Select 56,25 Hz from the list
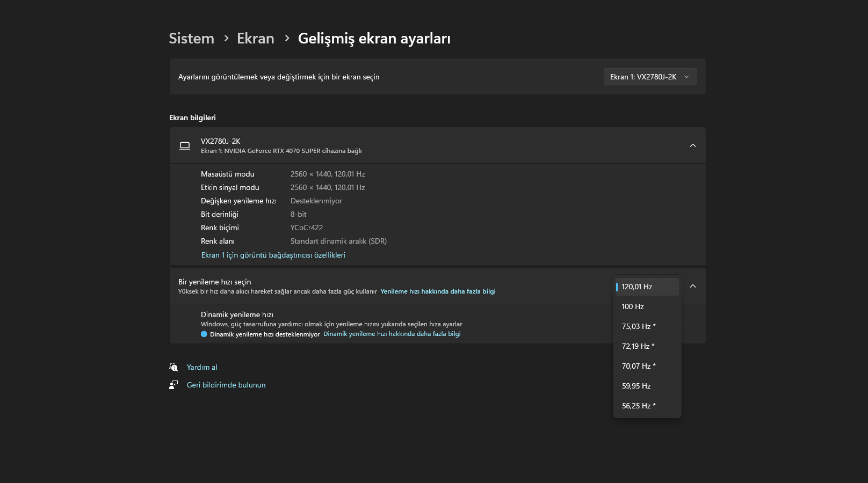This screenshot has width=868, height=483. 647,406
